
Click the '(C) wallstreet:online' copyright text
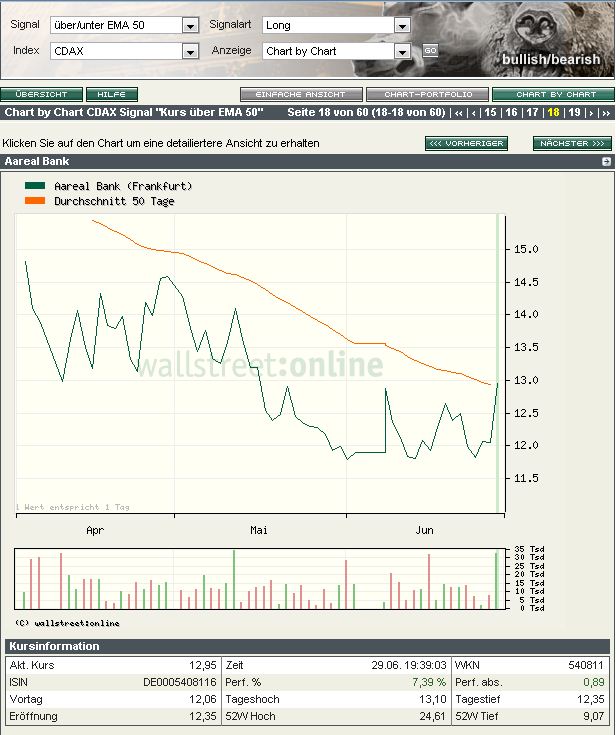click(68, 623)
